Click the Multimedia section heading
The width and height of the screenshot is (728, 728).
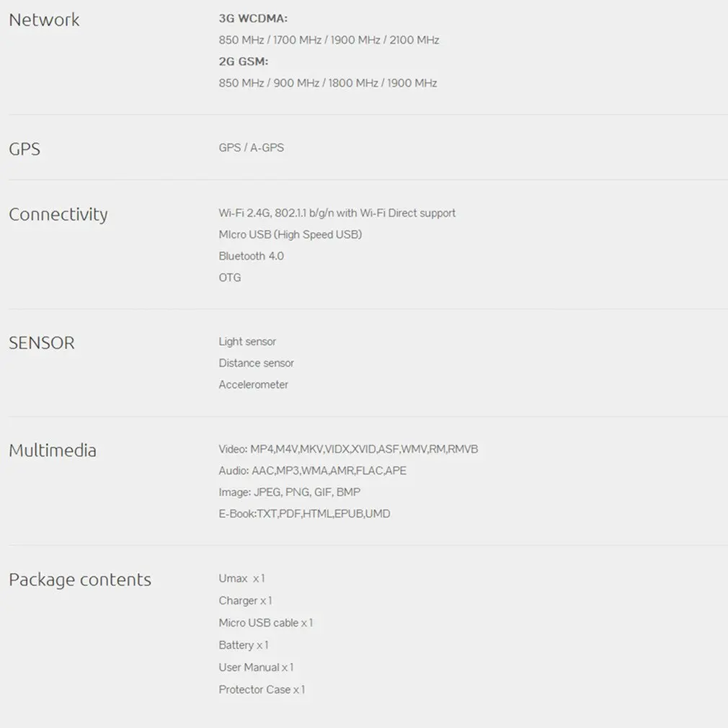pos(53,450)
